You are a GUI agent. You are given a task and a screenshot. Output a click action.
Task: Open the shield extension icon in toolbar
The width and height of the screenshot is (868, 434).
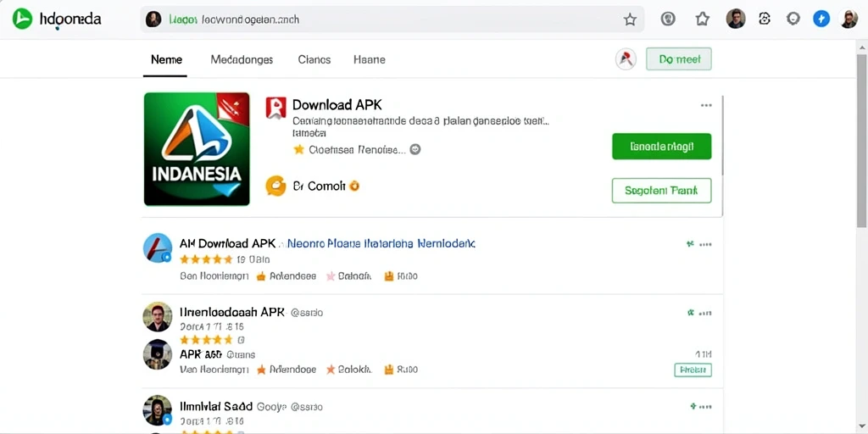click(668, 19)
